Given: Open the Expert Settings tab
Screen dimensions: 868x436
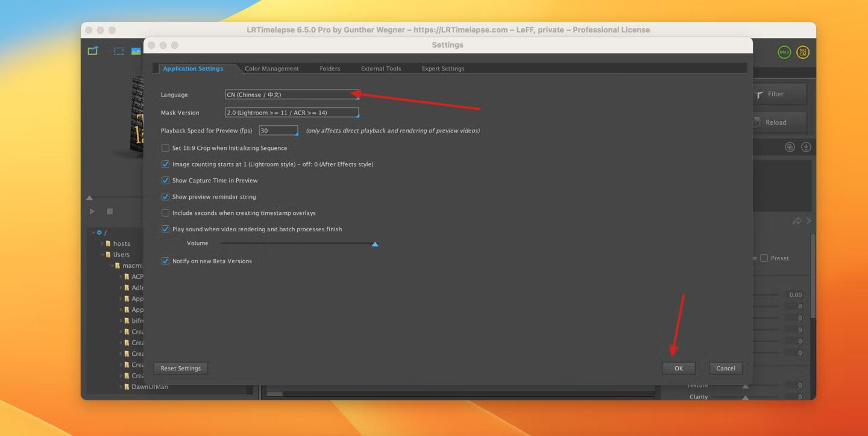Looking at the screenshot, I should coord(442,69).
